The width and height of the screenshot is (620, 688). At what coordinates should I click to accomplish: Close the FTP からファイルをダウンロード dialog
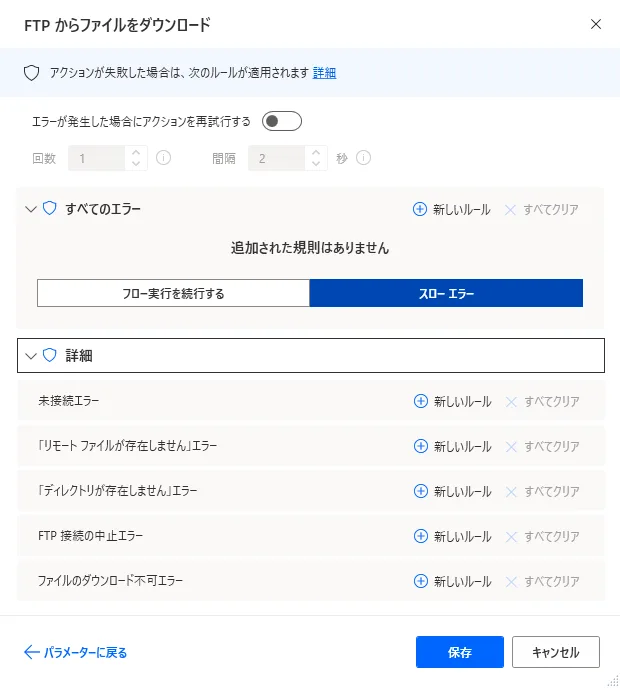pyautogui.click(x=596, y=24)
